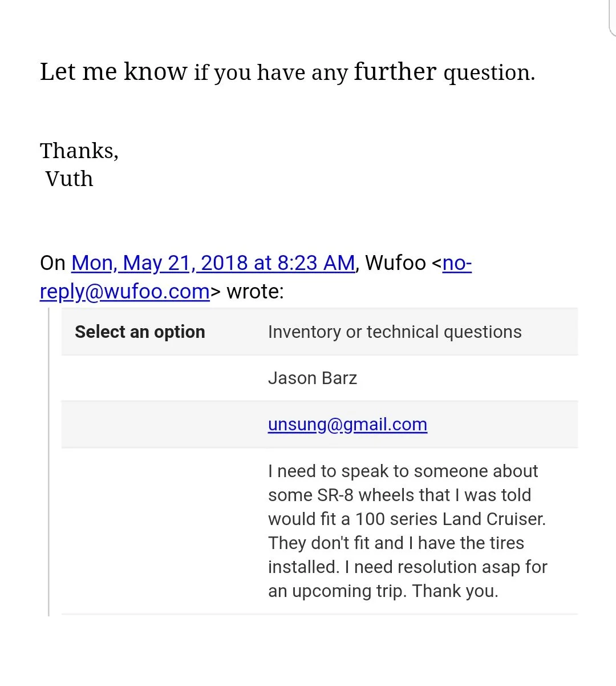Click the sender name "Wufoo"

pyautogui.click(x=395, y=263)
